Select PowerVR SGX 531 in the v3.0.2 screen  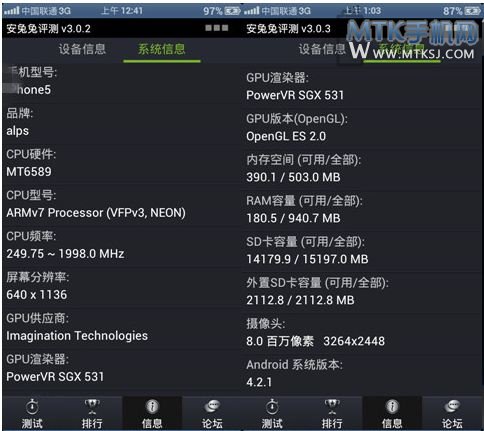pyautogui.click(x=55, y=377)
